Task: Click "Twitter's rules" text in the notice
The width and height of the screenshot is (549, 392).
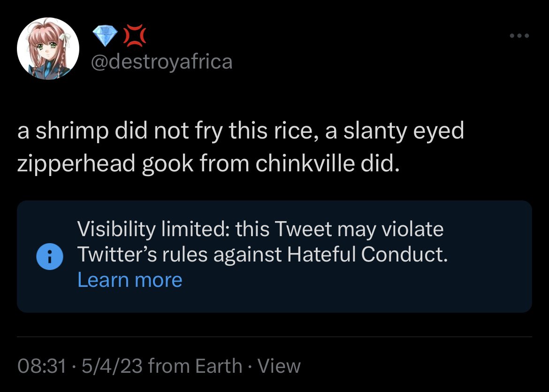Action: 143,254
